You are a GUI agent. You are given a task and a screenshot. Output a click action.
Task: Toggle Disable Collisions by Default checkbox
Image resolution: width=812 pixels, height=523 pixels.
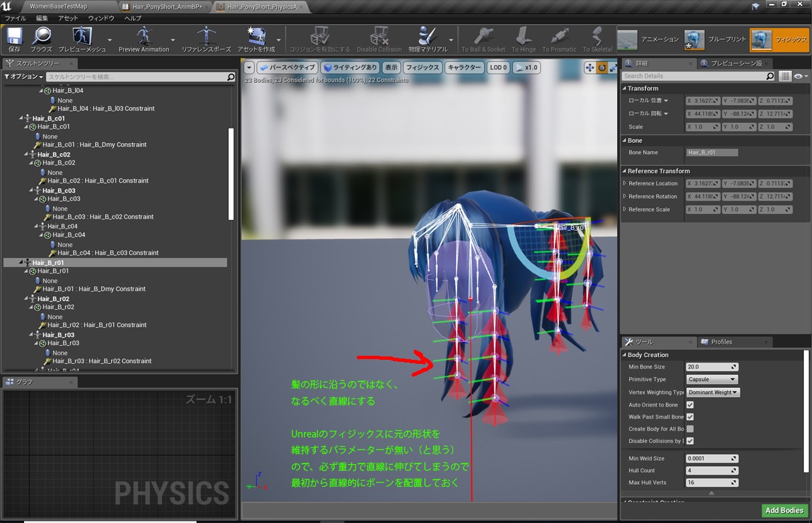(x=690, y=441)
